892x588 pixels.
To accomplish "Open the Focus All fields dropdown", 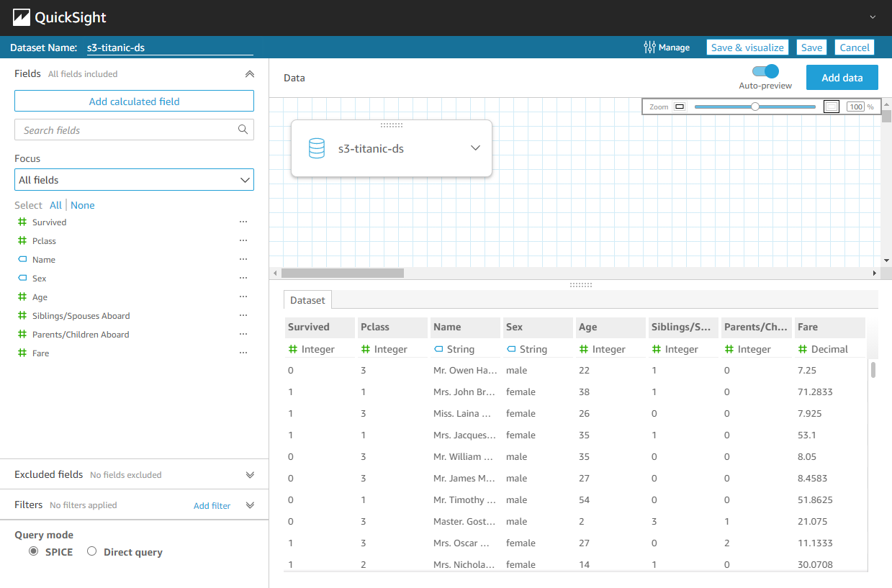I will click(x=134, y=180).
